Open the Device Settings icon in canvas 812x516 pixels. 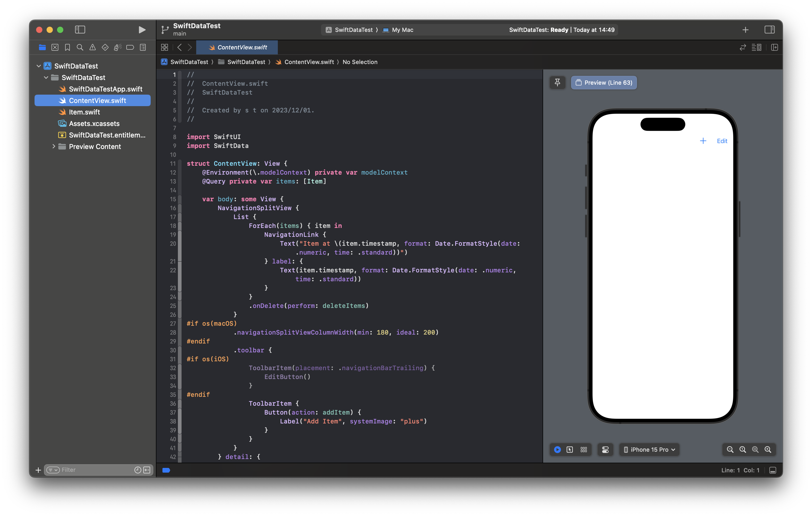(x=605, y=450)
